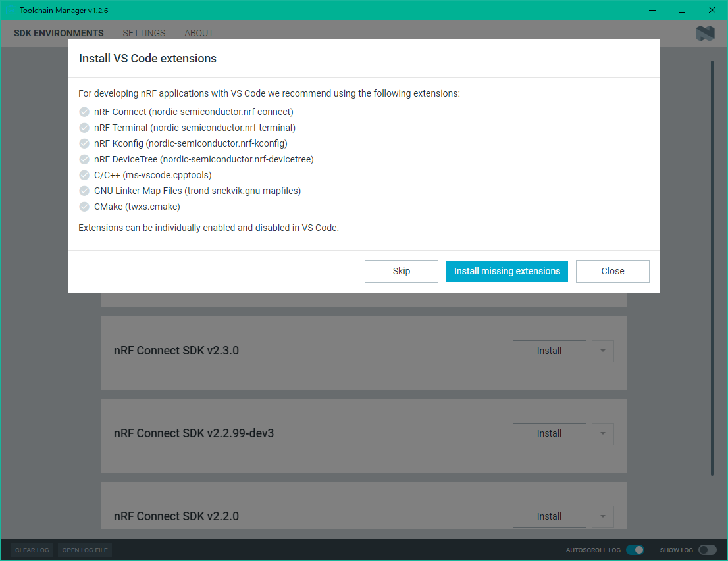
Task: Click the C/C++ extension check icon
Action: tap(84, 175)
